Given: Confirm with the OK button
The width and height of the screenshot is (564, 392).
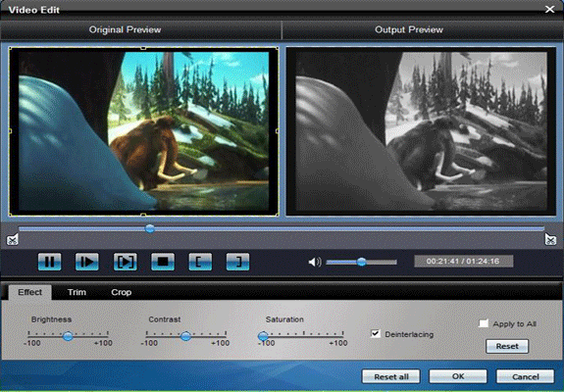Looking at the screenshot, I should point(458,376).
